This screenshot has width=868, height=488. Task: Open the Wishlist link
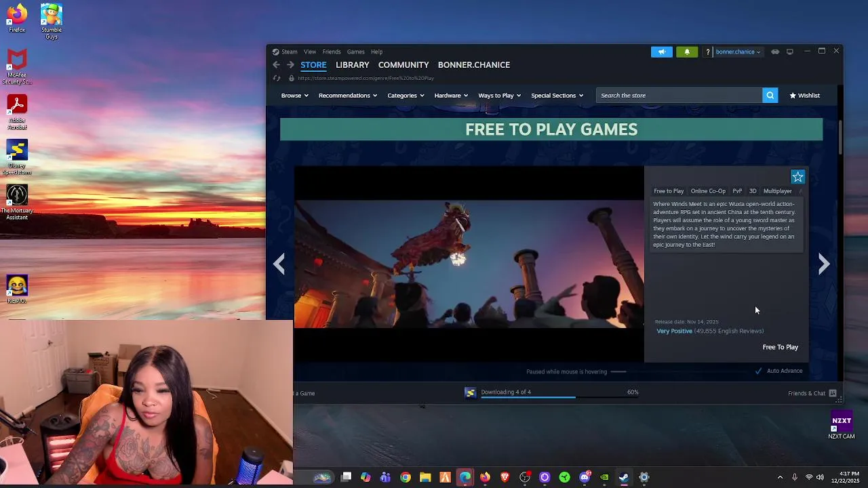tap(805, 96)
